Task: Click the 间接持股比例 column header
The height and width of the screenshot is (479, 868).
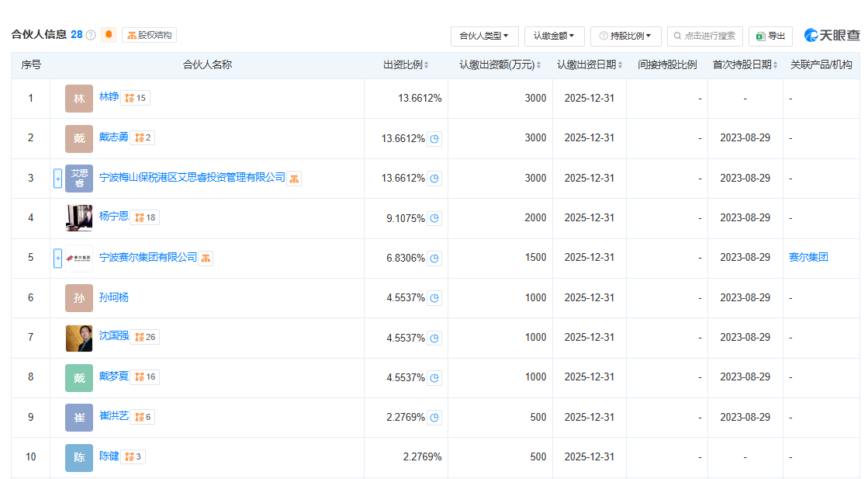Action: pyautogui.click(x=667, y=64)
